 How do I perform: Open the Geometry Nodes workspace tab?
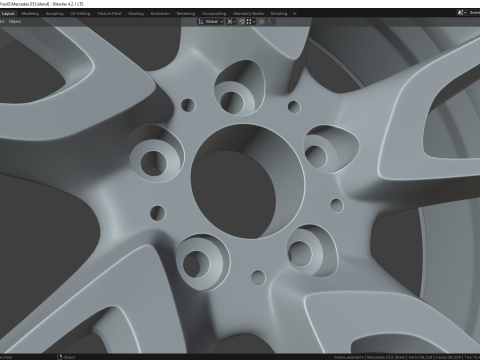248,14
